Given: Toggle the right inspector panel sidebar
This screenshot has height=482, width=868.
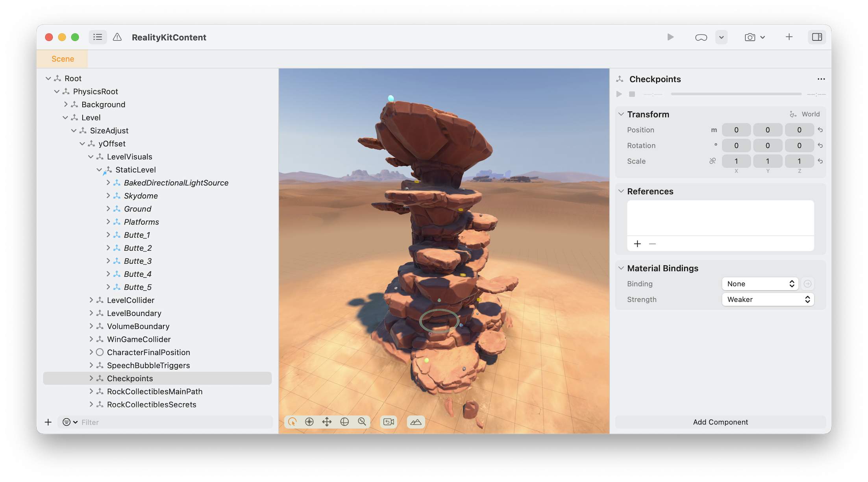Looking at the screenshot, I should coord(817,37).
